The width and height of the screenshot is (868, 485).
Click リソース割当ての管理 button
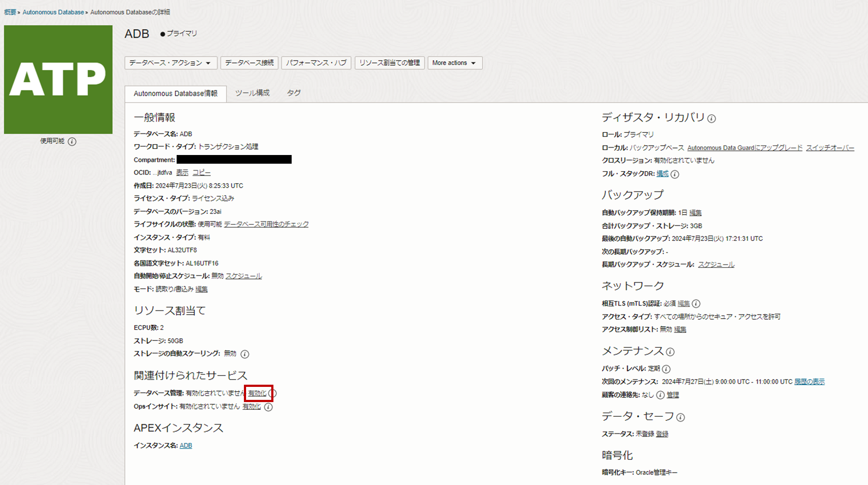point(389,63)
